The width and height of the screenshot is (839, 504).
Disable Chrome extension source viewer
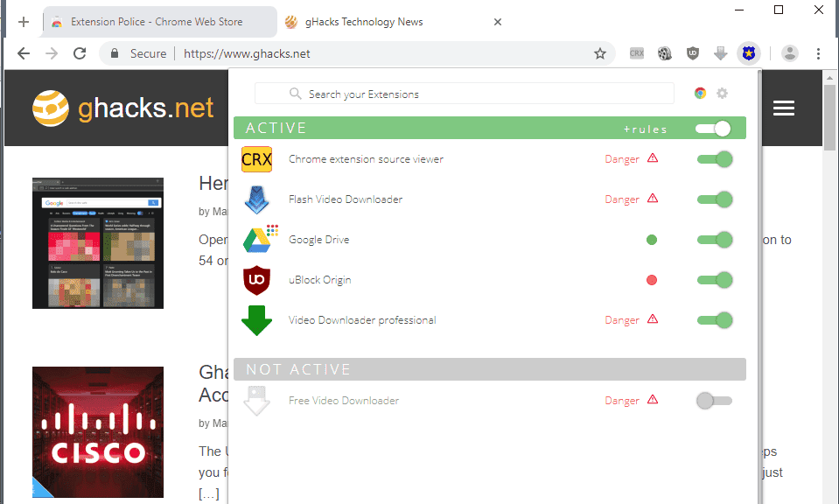click(x=715, y=159)
